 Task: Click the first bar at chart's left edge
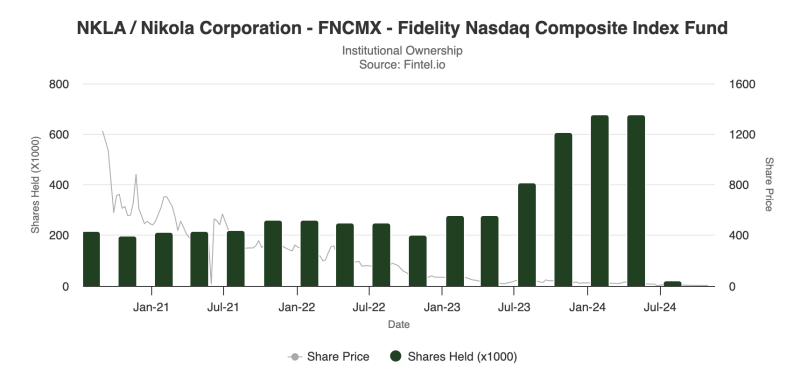pyautogui.click(x=91, y=259)
